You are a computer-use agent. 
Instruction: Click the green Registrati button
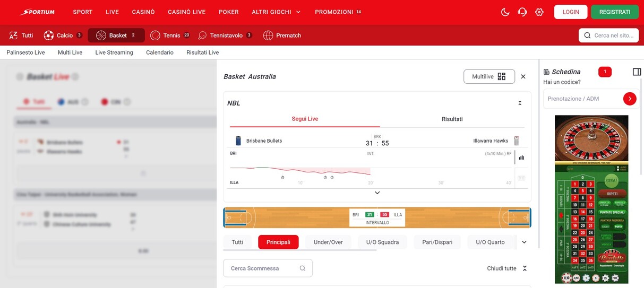tap(614, 12)
